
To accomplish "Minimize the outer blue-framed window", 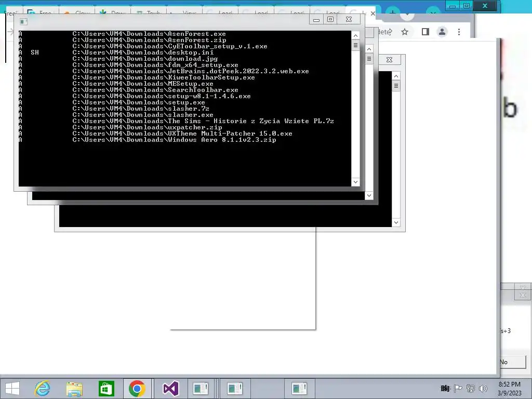I will [x=453, y=6].
